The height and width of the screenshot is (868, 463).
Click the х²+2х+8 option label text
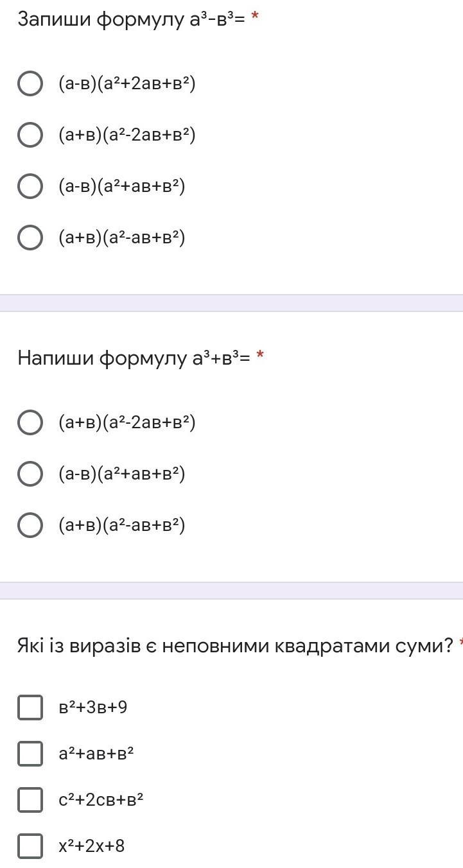pyautogui.click(x=92, y=846)
